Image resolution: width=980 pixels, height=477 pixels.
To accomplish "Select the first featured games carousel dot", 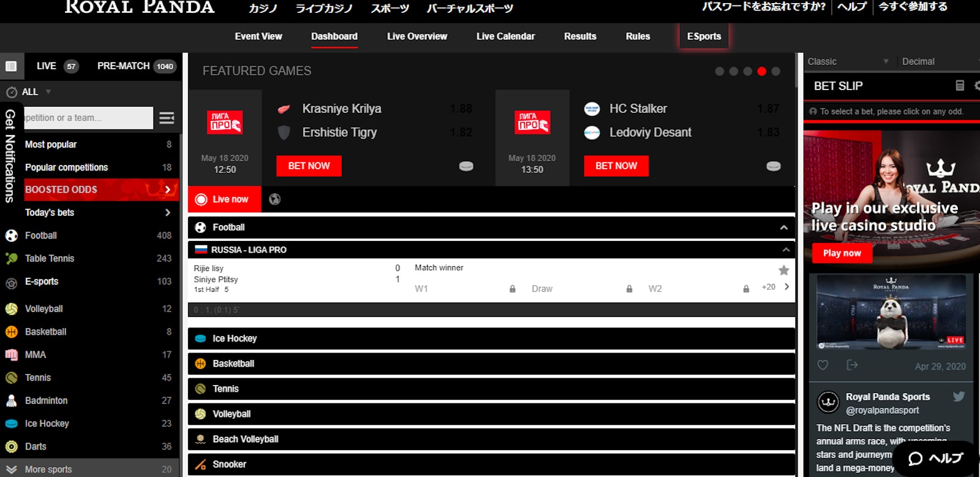I will [720, 71].
